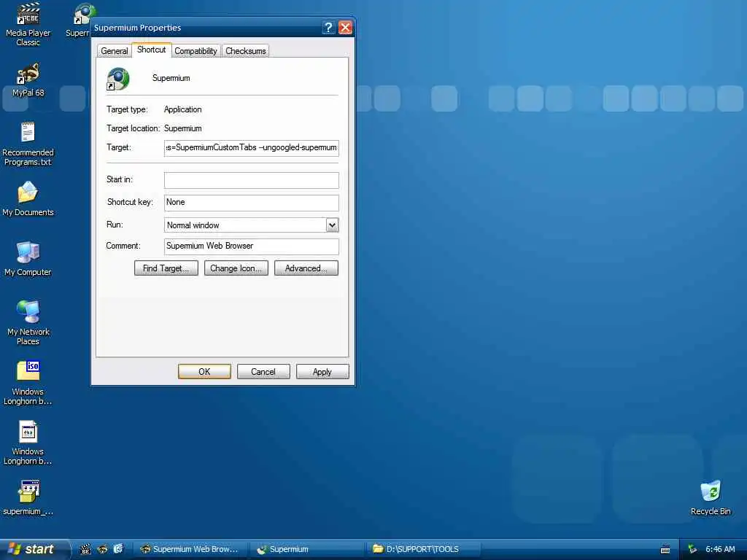The image size is (747, 560).
Task: Switch to Supermium taskbar window button
Action: pyautogui.click(x=307, y=549)
